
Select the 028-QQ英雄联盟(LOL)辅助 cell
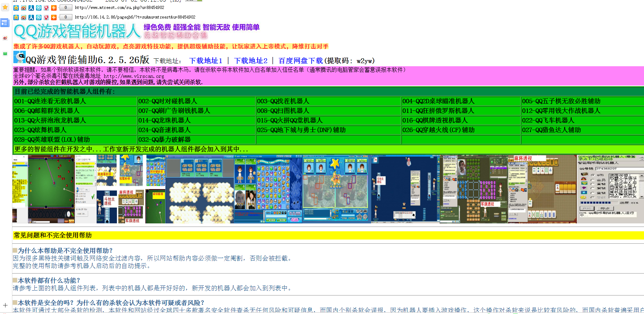click(75, 140)
